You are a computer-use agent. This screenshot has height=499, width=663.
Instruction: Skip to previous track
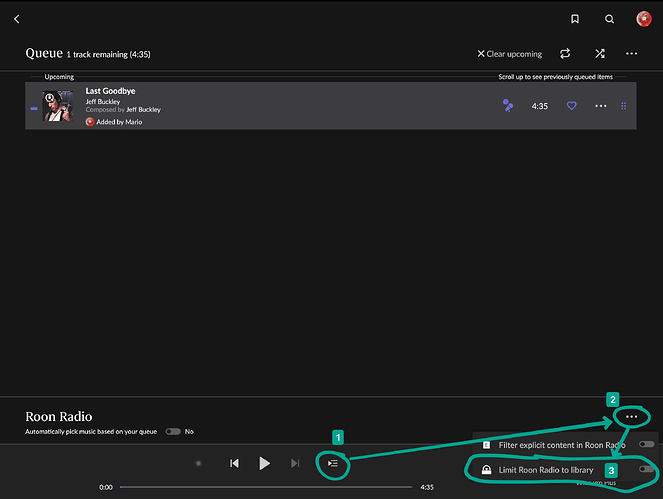pyautogui.click(x=234, y=463)
